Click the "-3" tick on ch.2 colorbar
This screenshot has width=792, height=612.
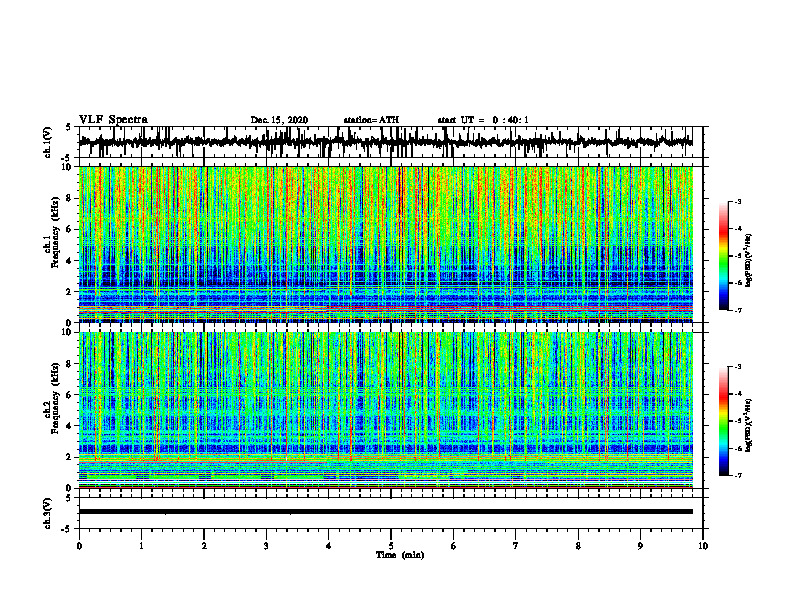(x=738, y=367)
